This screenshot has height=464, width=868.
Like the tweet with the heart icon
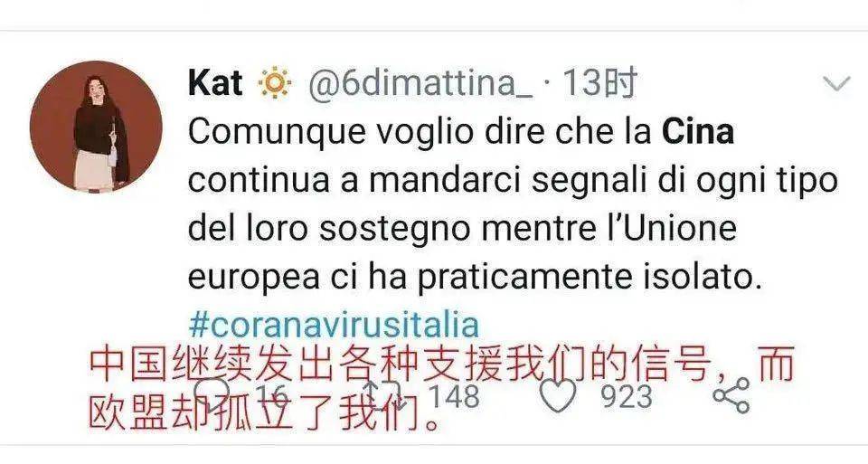(x=558, y=397)
